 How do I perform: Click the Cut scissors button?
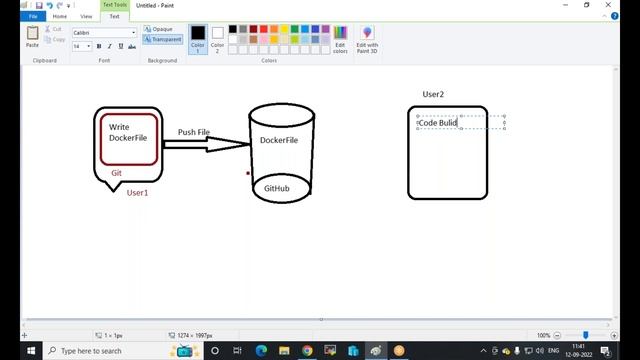pos(53,29)
